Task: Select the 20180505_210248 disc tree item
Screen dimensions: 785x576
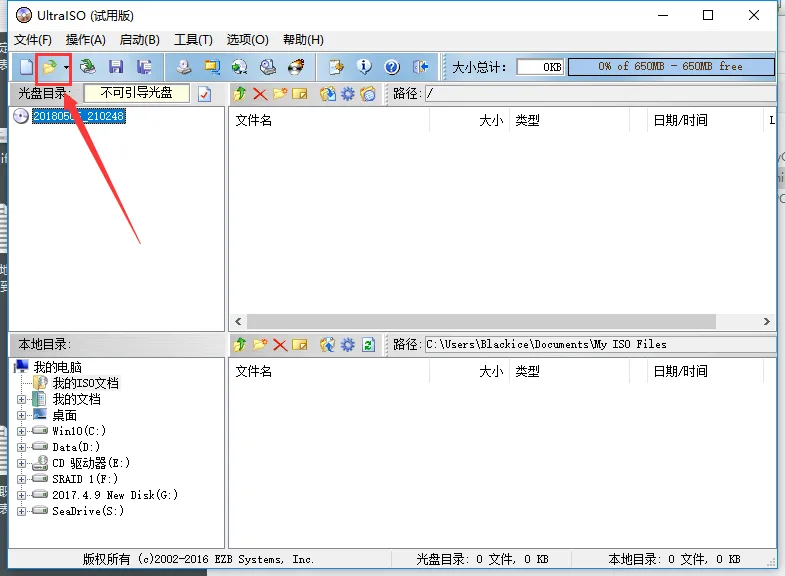Action: 79,116
